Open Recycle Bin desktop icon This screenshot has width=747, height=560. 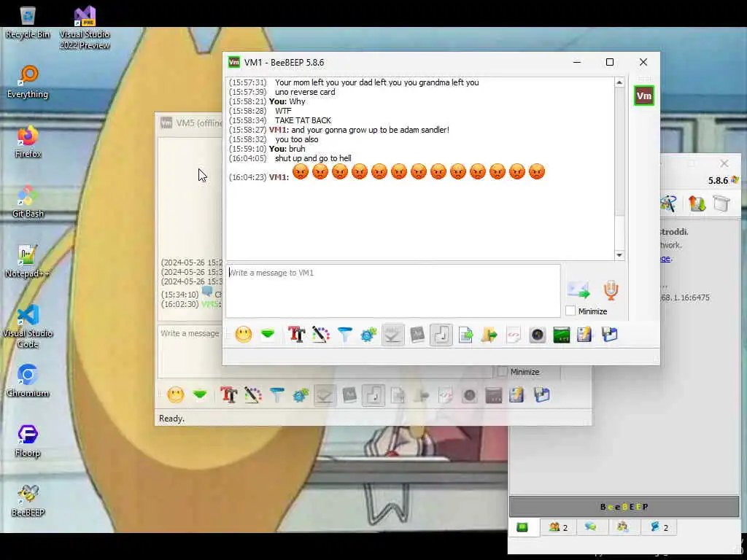(28, 23)
